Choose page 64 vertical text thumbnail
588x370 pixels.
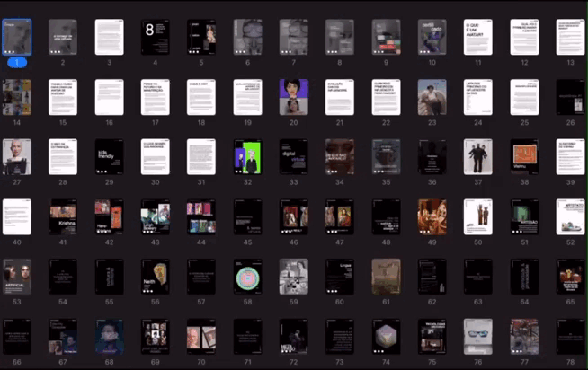(x=524, y=277)
